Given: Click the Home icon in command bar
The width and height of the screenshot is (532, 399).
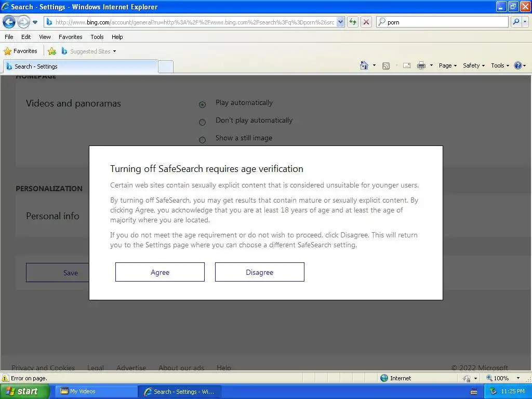Looking at the screenshot, I should click(364, 65).
